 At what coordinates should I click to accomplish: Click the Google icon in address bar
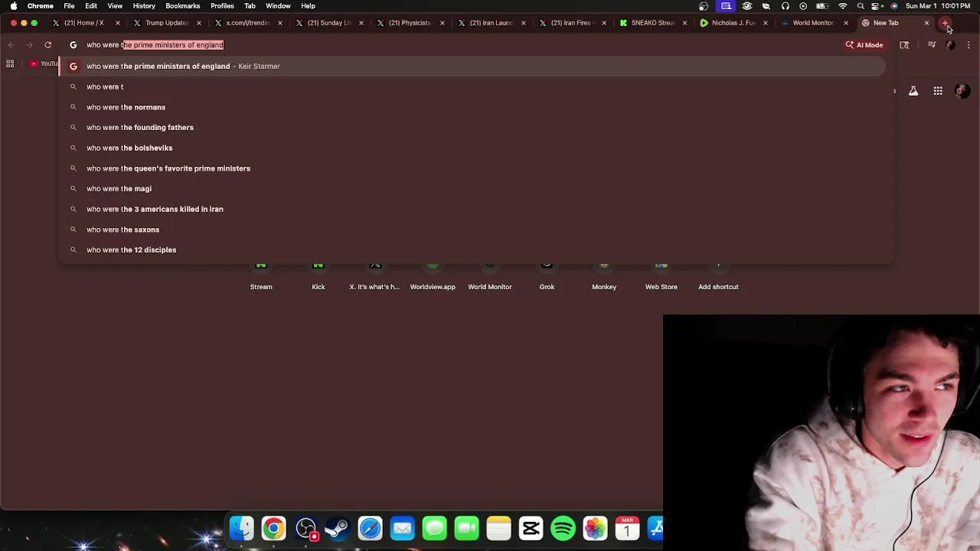tap(73, 45)
